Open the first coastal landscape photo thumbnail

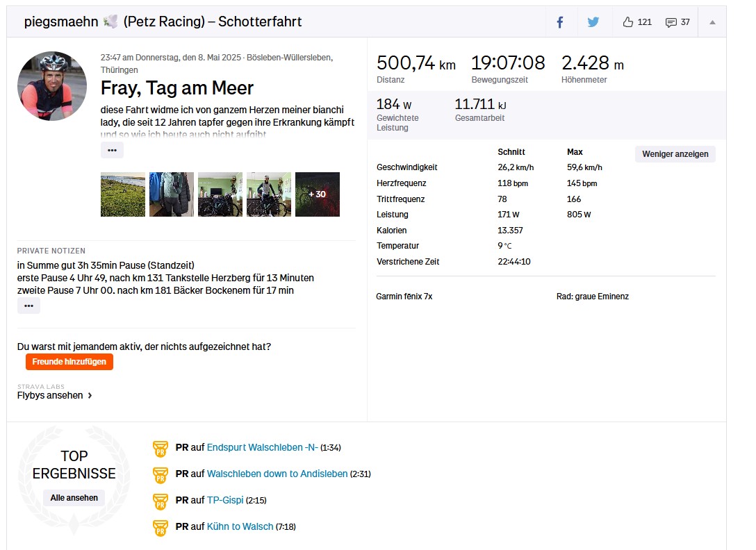point(123,194)
